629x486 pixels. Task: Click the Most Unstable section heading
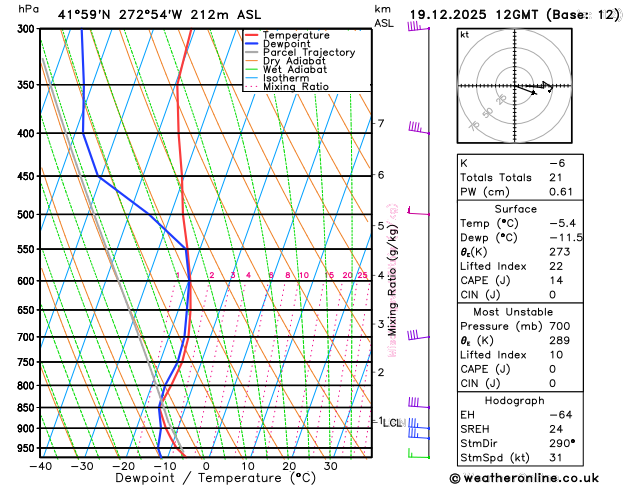[x=513, y=312]
